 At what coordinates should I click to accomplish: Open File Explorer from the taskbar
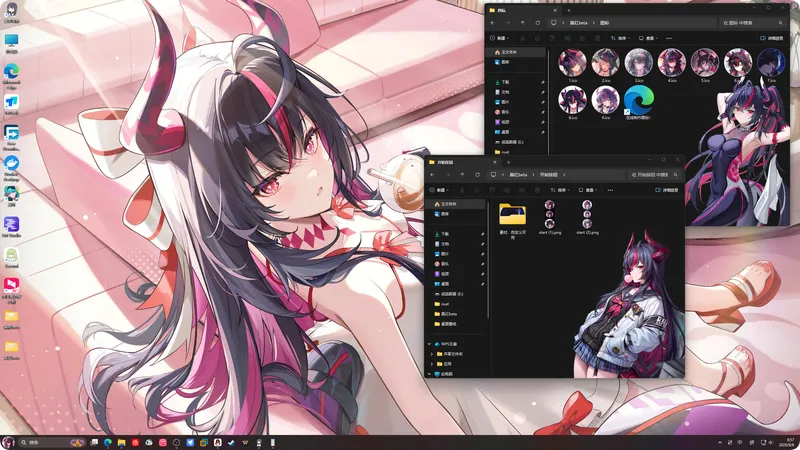coord(121,442)
